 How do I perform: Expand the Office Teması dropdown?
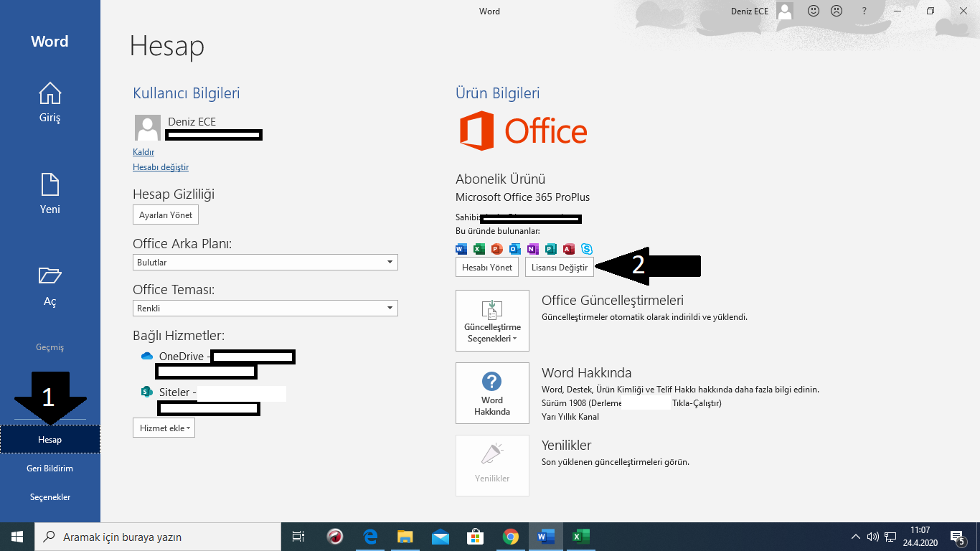(x=265, y=308)
